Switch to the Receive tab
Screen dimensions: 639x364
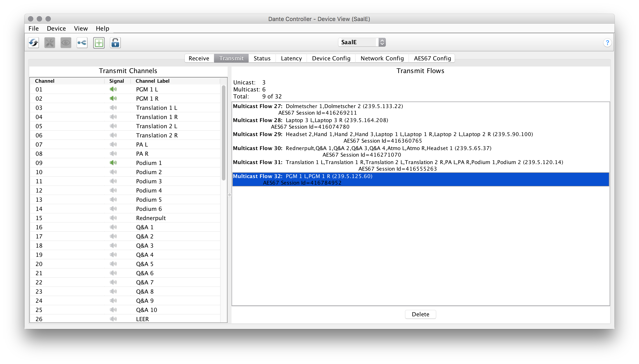click(199, 58)
